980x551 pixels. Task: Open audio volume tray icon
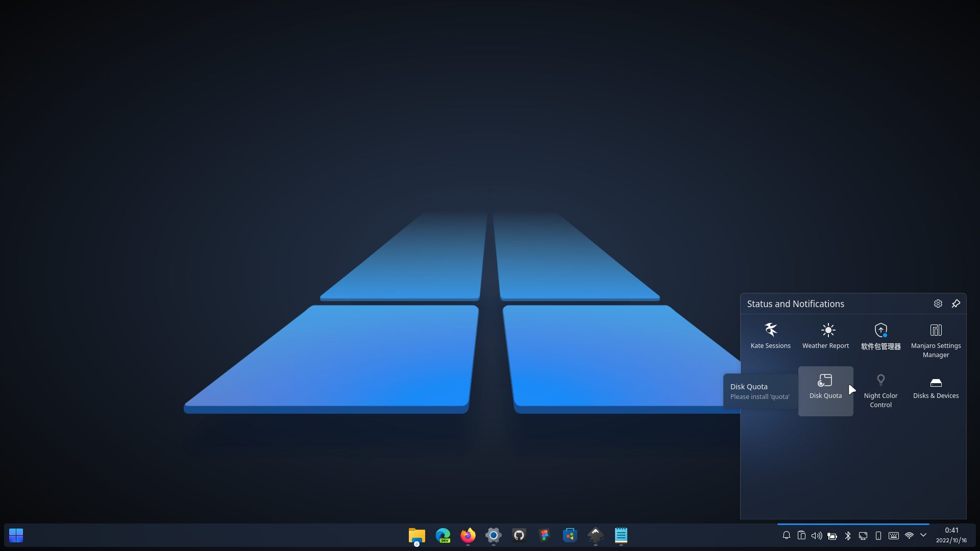pos(817,536)
